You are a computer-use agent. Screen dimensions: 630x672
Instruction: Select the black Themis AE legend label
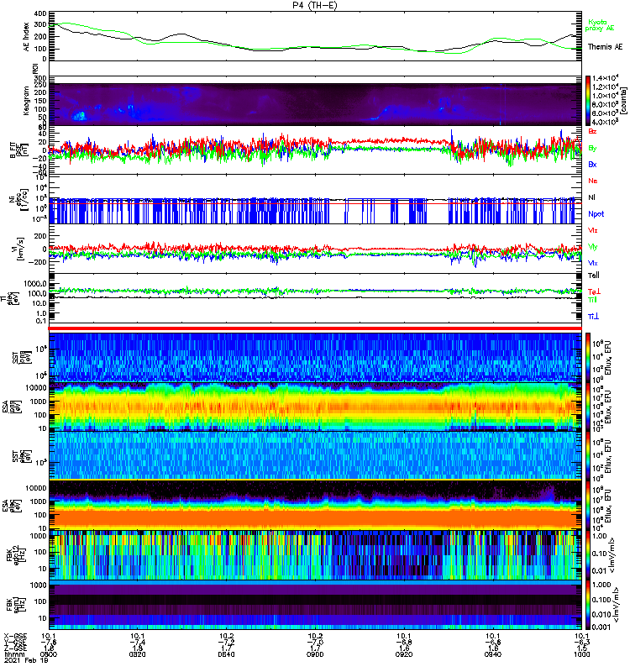[605, 47]
